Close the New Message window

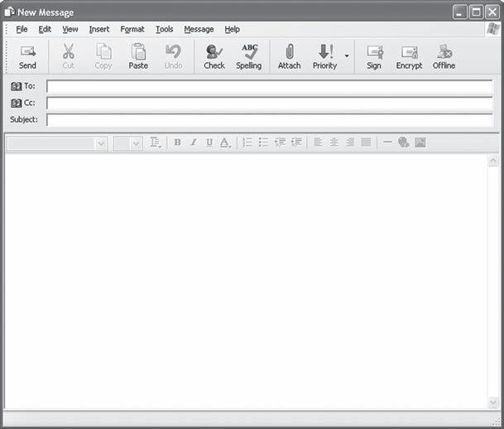(x=492, y=12)
